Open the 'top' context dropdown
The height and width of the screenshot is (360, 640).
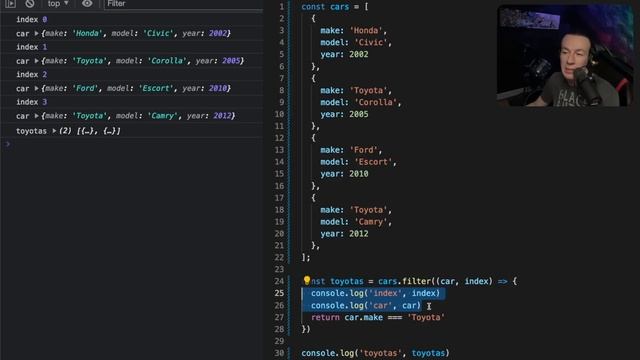58,4
